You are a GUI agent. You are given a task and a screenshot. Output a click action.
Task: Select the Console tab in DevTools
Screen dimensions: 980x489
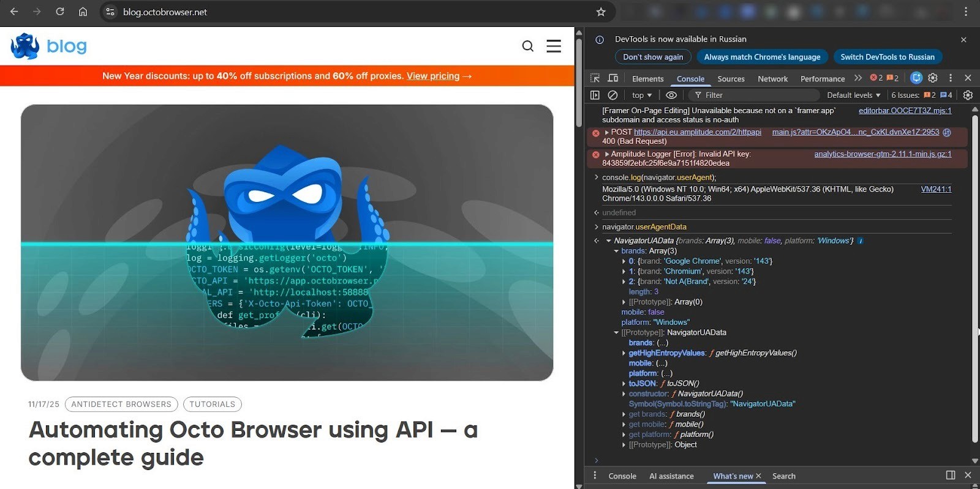(x=690, y=78)
